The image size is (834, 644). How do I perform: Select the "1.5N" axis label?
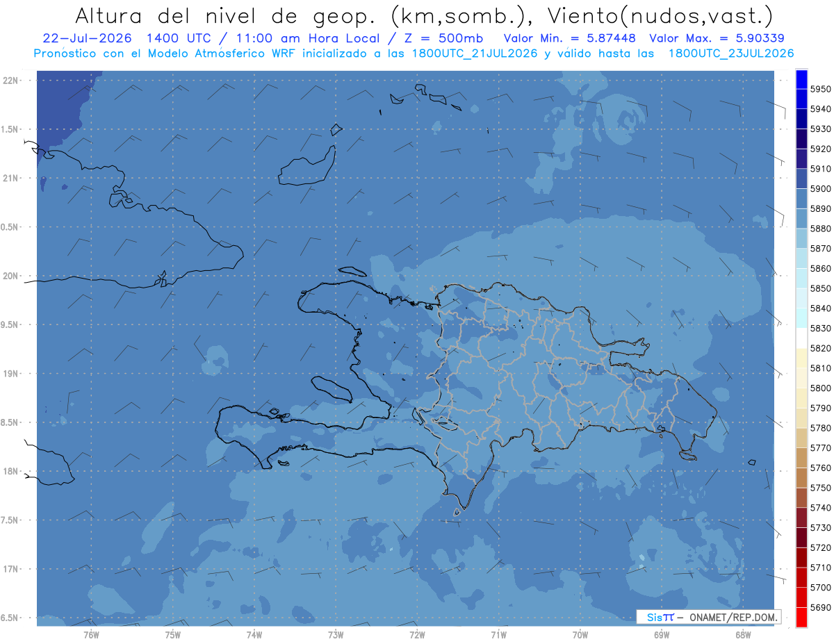[x=10, y=129]
